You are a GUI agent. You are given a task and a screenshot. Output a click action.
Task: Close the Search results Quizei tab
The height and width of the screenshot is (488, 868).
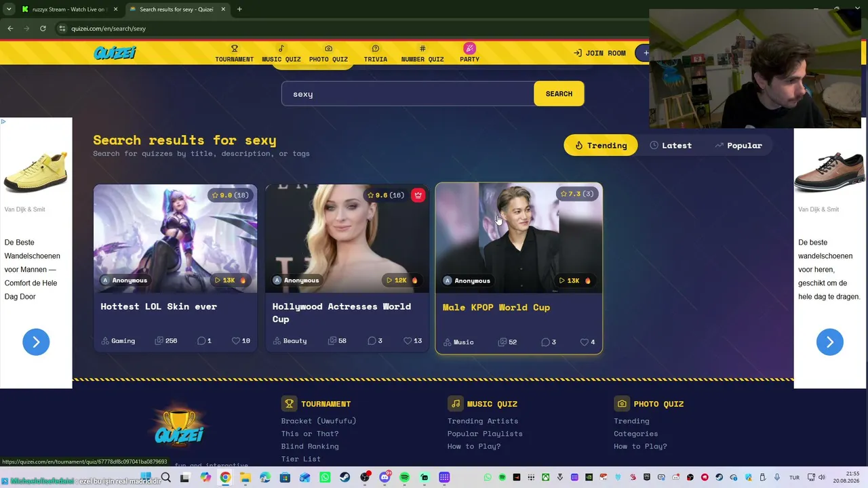click(x=222, y=9)
